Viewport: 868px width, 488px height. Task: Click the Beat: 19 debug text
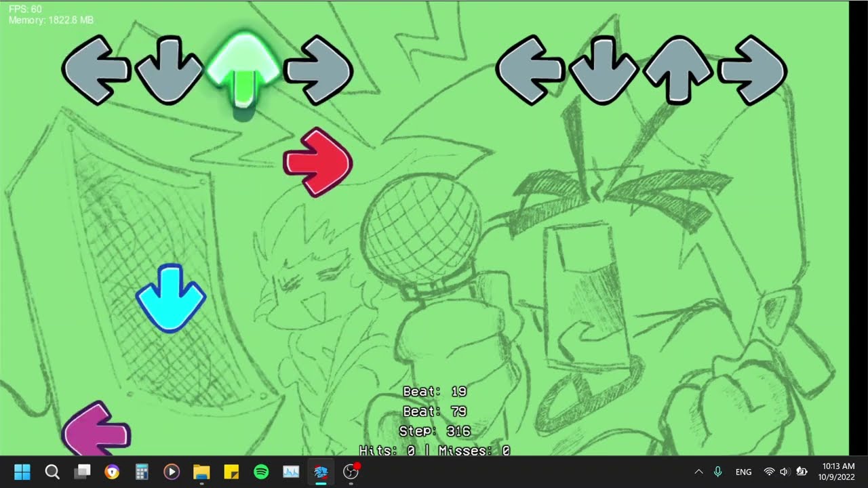(435, 391)
